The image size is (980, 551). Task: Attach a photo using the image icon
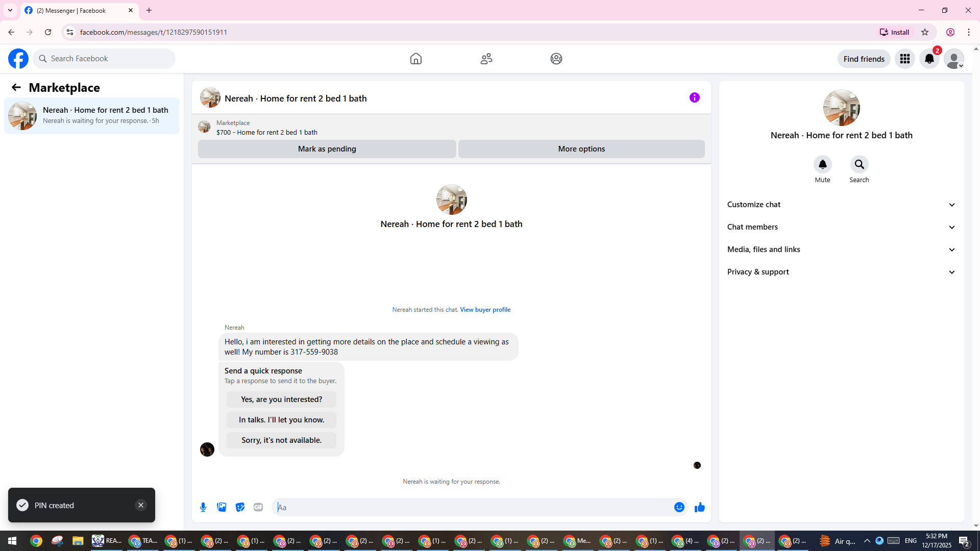[222, 507]
